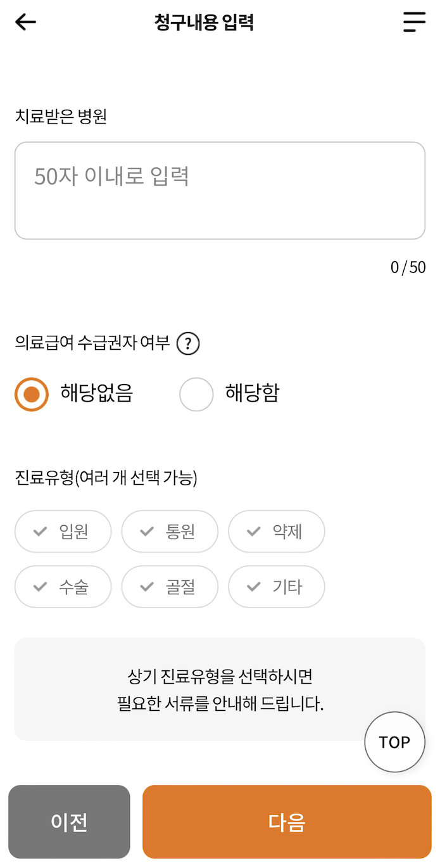The image size is (447, 868).
Task: Click the checkmark inside the 통원 chip
Action: coord(146,532)
